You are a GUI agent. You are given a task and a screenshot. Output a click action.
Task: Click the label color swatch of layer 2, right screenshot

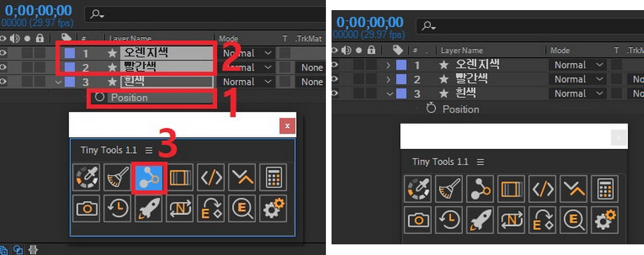401,79
